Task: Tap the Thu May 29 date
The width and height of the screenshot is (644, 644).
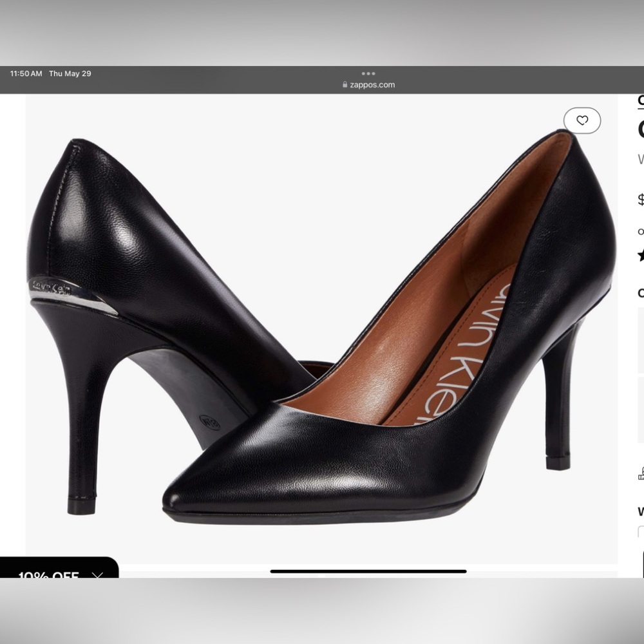Action: point(70,73)
